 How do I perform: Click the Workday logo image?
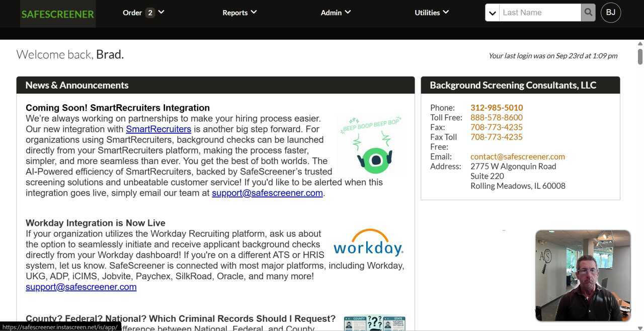(x=368, y=243)
